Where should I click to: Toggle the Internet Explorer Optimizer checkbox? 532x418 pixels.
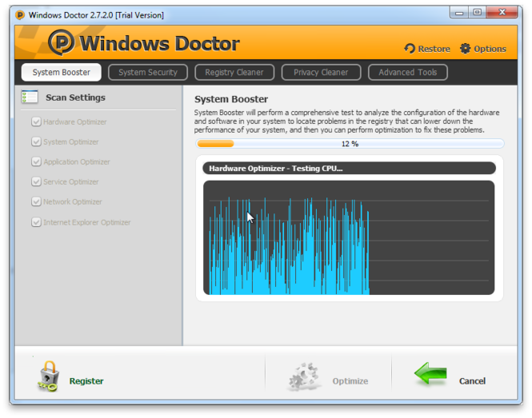click(36, 222)
